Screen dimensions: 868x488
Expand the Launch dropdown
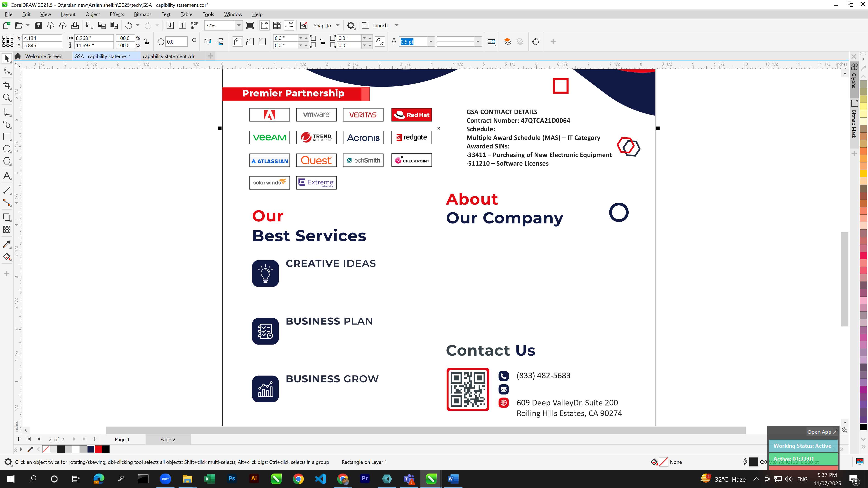397,25
